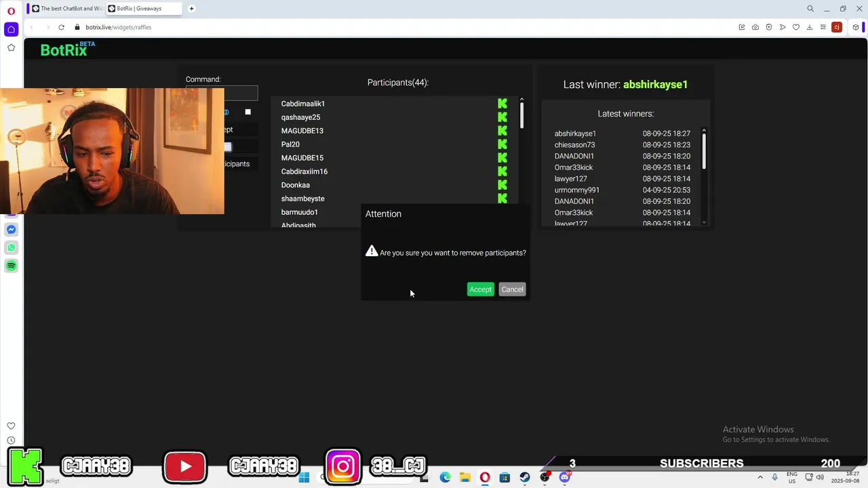Open Opera from the taskbar

coord(485,477)
